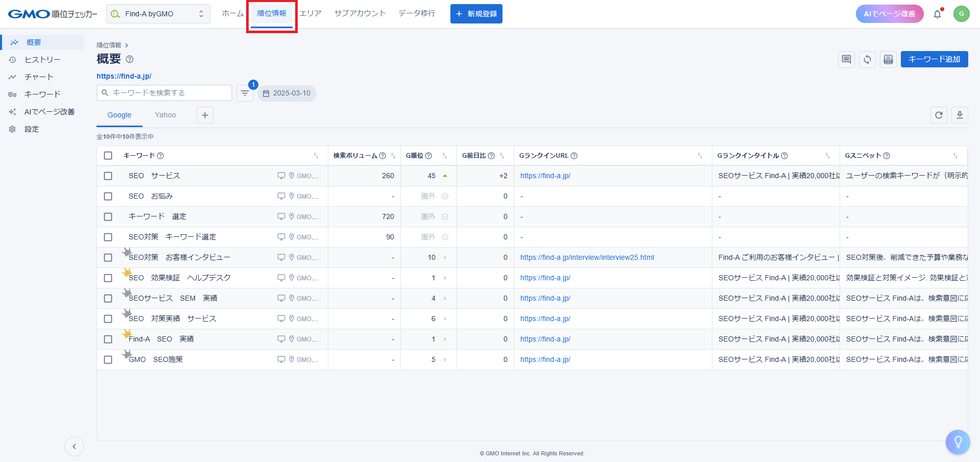Viewport: 980px width, 462px height.
Task: Open the lightbulb help button
Action: [x=958, y=442]
